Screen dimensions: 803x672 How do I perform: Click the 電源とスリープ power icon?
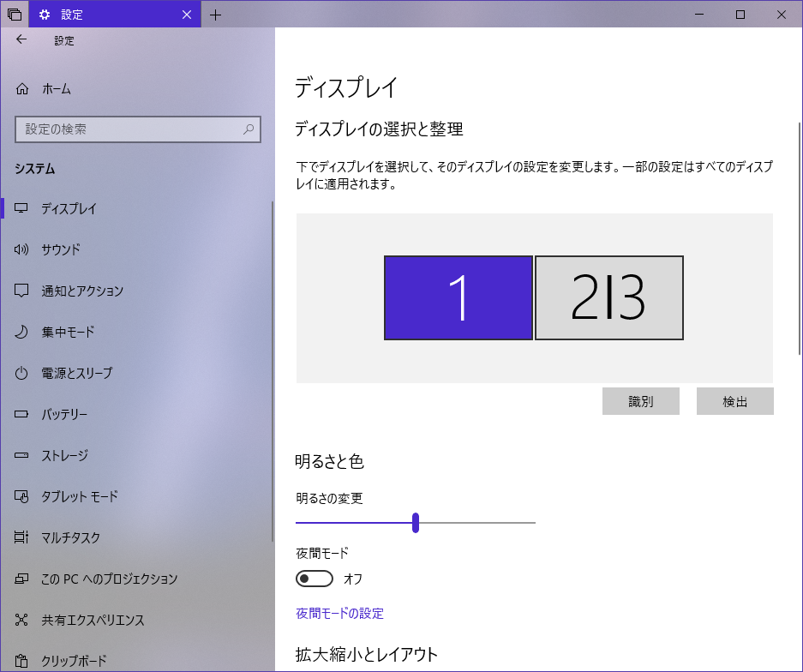click(21, 373)
